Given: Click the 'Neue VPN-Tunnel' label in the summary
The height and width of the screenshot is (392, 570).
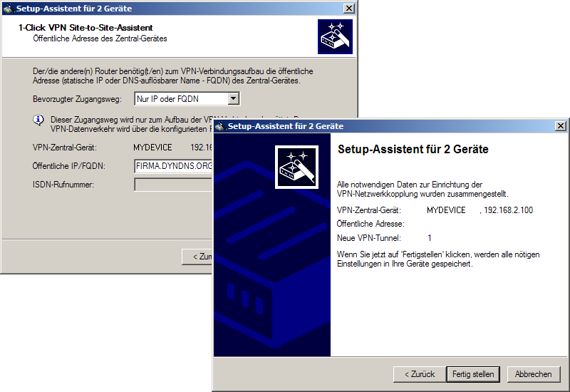Looking at the screenshot, I should click(x=368, y=237).
